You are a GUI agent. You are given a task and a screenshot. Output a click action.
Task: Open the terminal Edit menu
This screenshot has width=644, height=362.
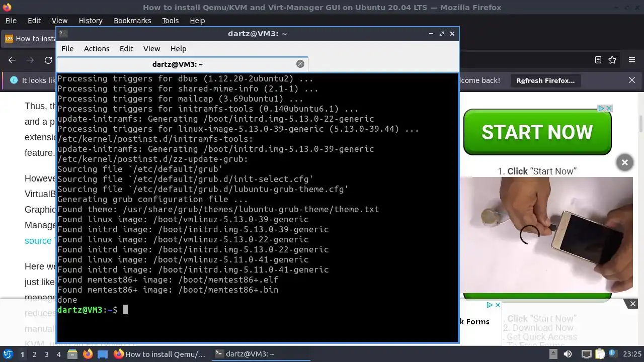point(126,49)
